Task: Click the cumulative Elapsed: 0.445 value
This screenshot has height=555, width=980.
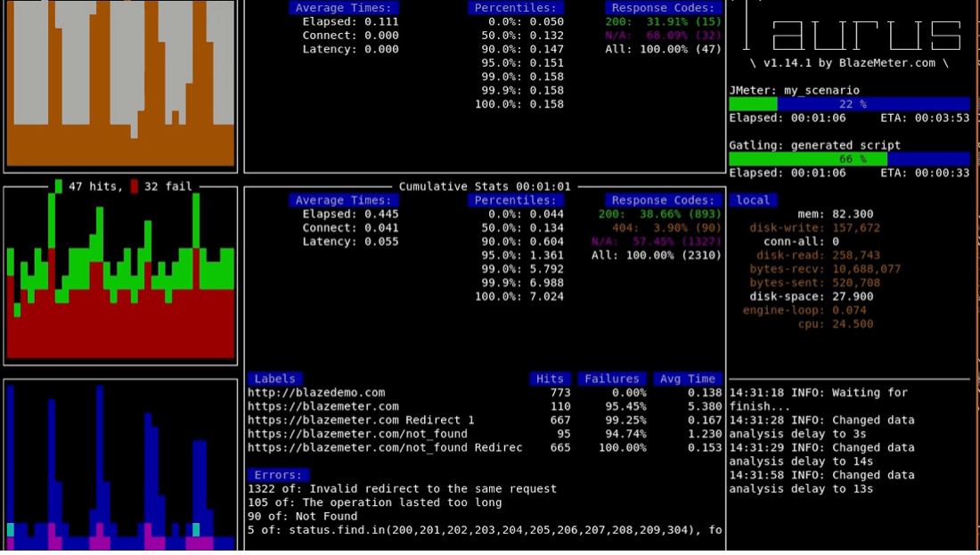Action: pyautogui.click(x=351, y=214)
